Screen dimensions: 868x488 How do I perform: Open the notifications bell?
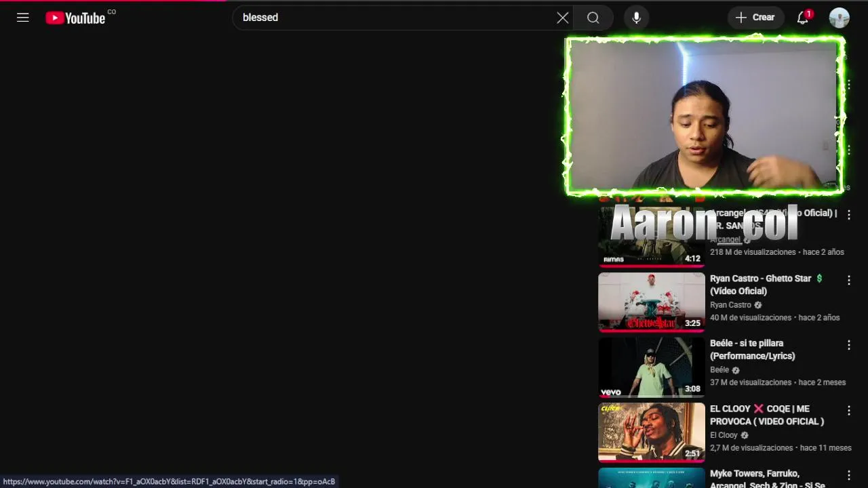click(804, 18)
